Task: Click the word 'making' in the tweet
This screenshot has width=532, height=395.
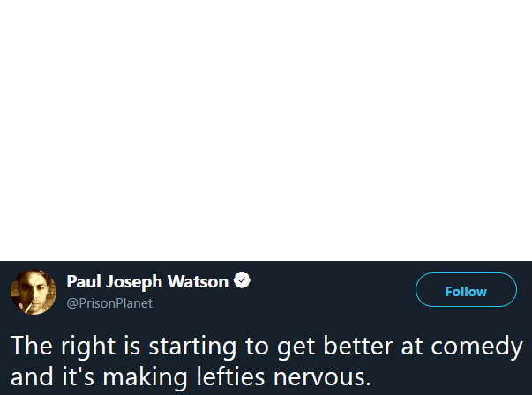Action: pos(145,377)
